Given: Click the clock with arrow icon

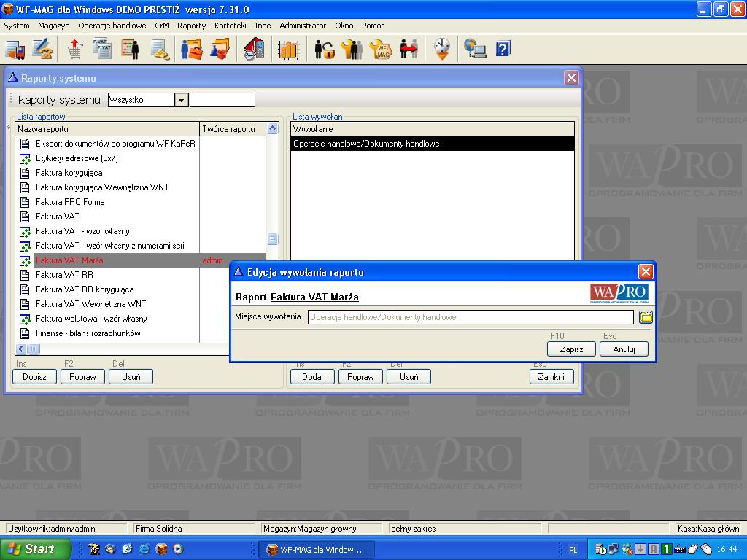Looking at the screenshot, I should (x=442, y=49).
